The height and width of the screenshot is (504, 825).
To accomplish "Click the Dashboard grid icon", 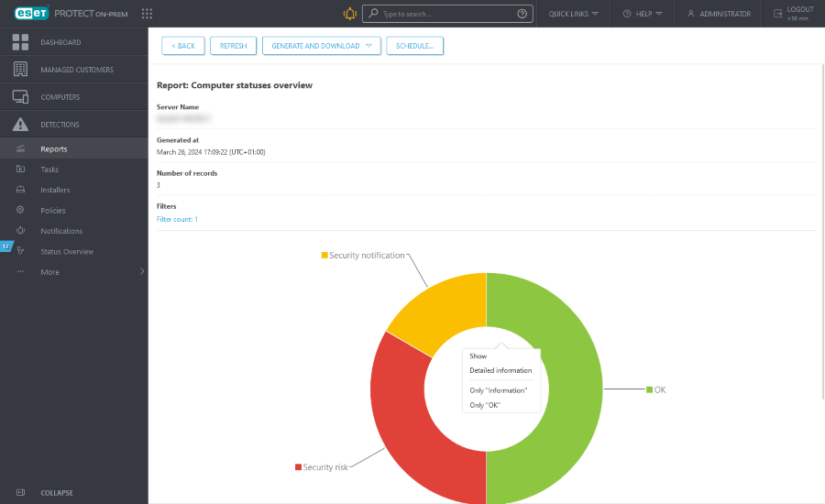I will (x=20, y=42).
